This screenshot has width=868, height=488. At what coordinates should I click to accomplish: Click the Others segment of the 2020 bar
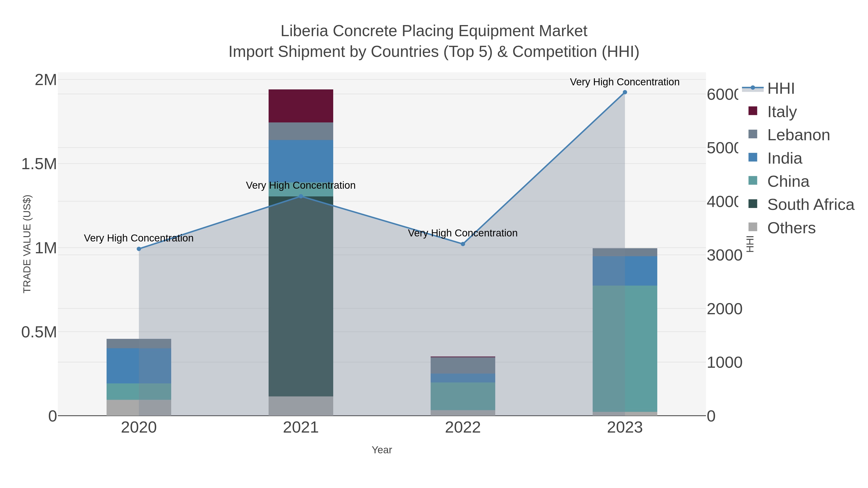(x=139, y=408)
